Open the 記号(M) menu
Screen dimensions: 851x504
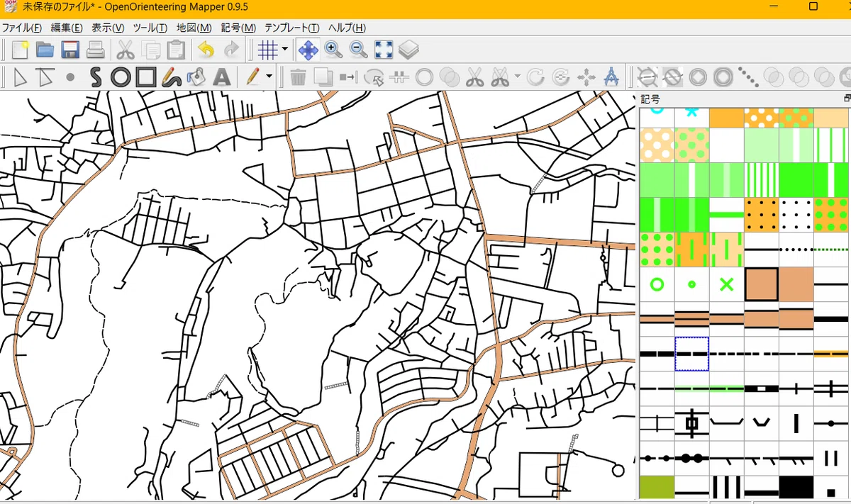pyautogui.click(x=238, y=28)
